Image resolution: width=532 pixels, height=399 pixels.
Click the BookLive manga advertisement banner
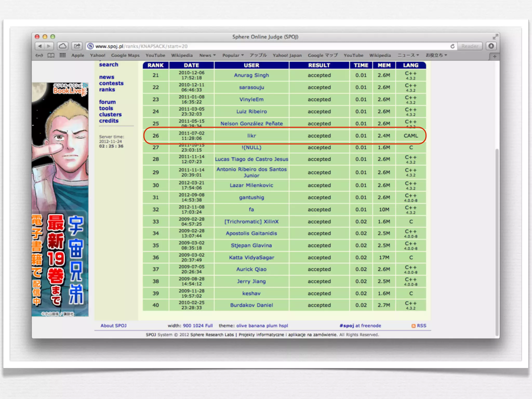coord(60,199)
